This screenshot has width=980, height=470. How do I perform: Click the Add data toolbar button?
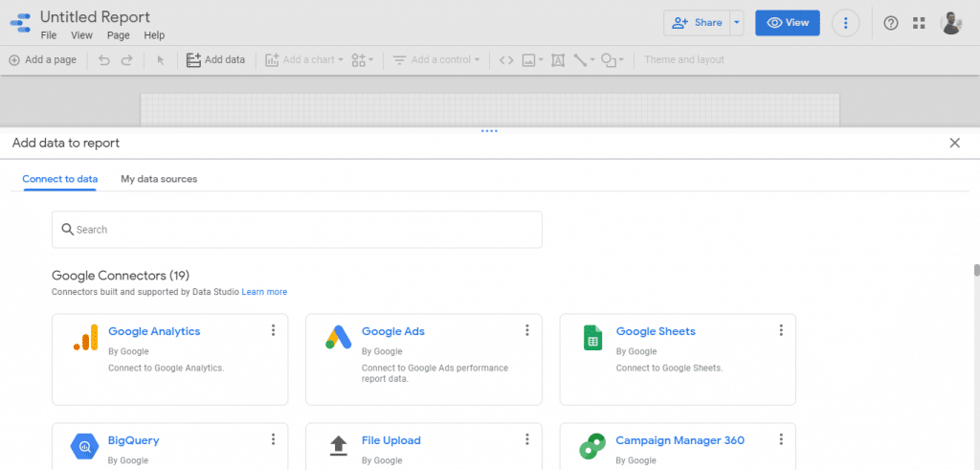[215, 60]
